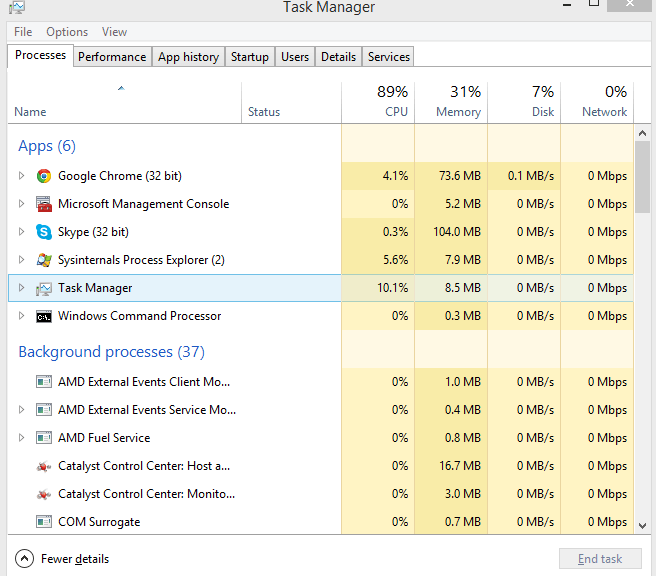
Task: Click the Skype app icon
Action: tap(44, 232)
